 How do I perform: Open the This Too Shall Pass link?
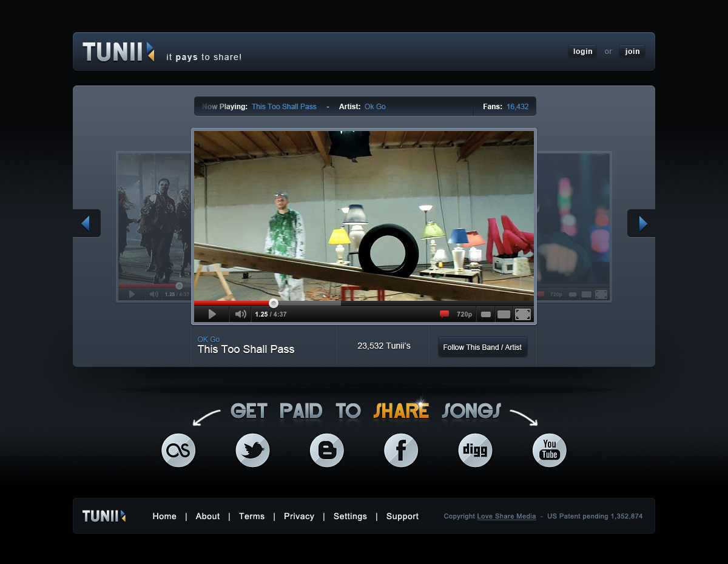coord(284,107)
